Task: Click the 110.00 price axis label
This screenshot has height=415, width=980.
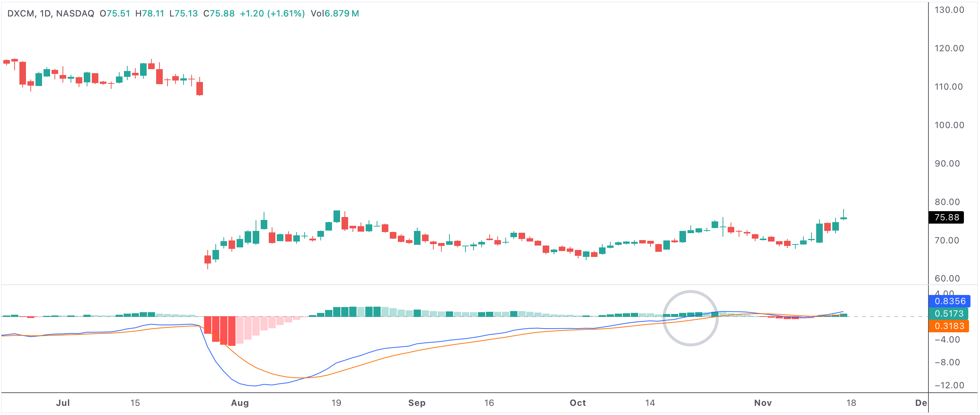Action: [x=949, y=87]
